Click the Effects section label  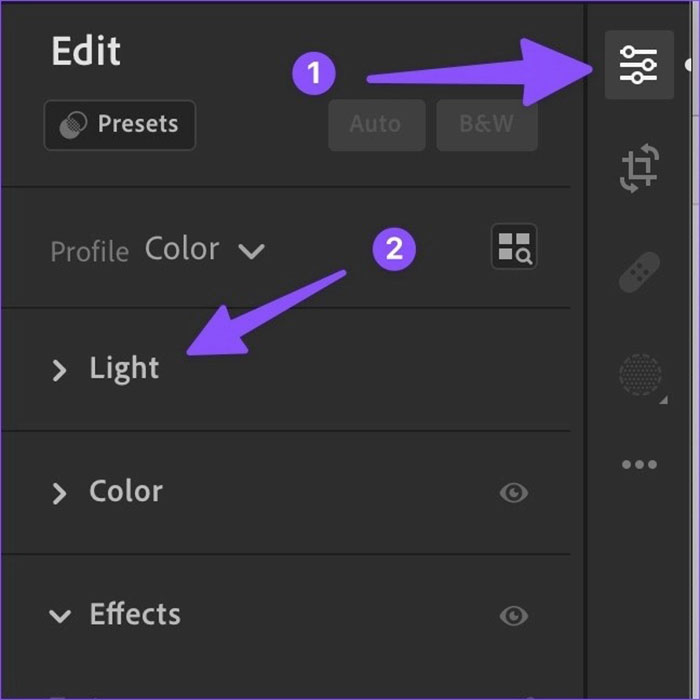point(135,614)
